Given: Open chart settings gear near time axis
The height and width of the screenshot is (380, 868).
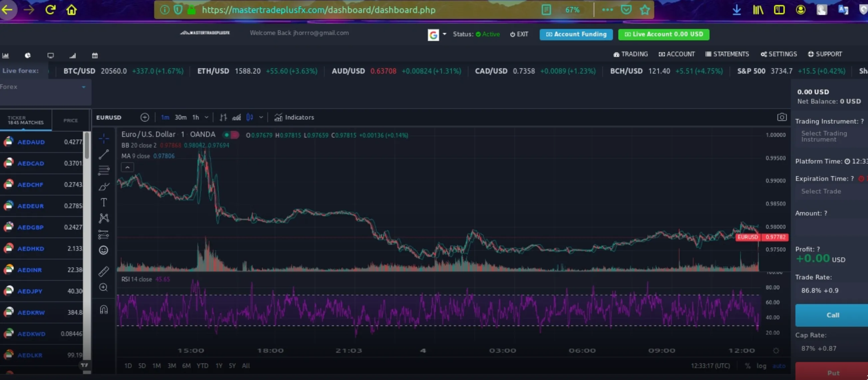Looking at the screenshot, I should click(x=776, y=351).
